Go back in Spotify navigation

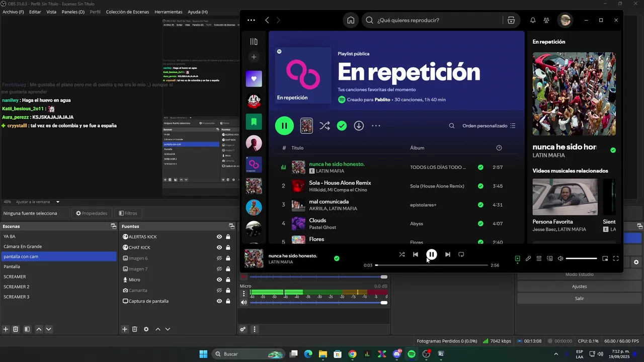point(267,20)
